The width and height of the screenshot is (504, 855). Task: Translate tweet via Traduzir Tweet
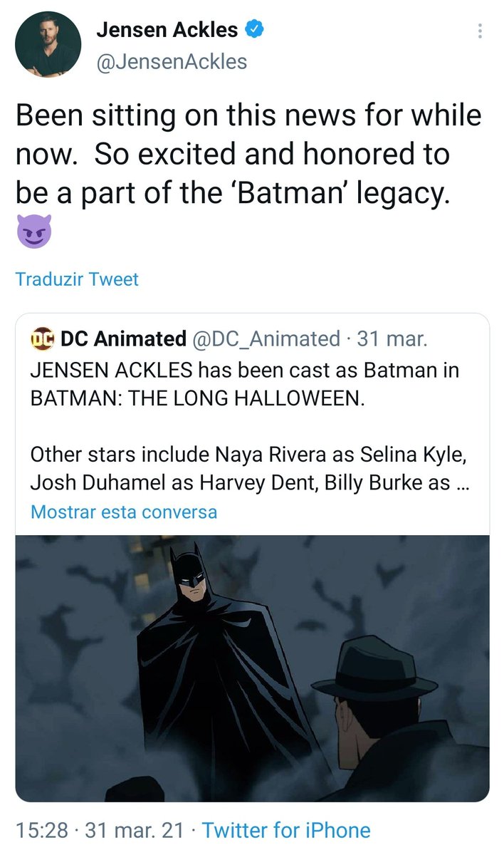pyautogui.click(x=77, y=279)
